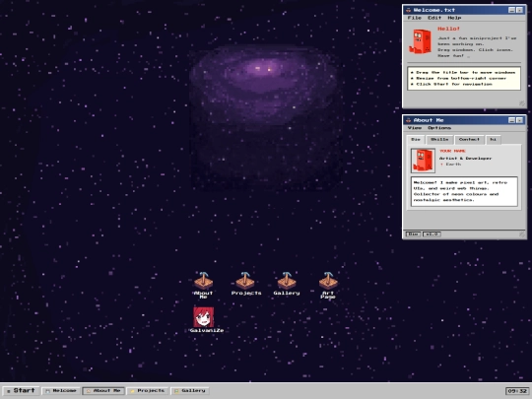Click 'Drag the title bar' tip line
Screen dimensions: 532x399
463,72
